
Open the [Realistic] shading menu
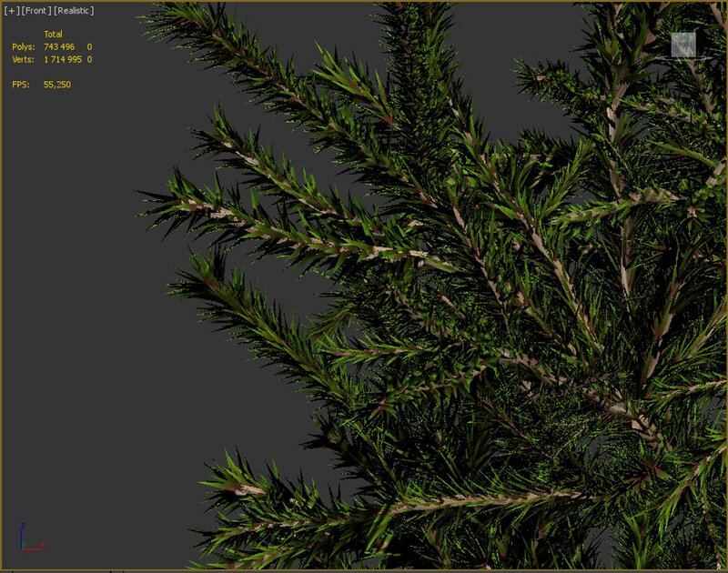pyautogui.click(x=75, y=10)
